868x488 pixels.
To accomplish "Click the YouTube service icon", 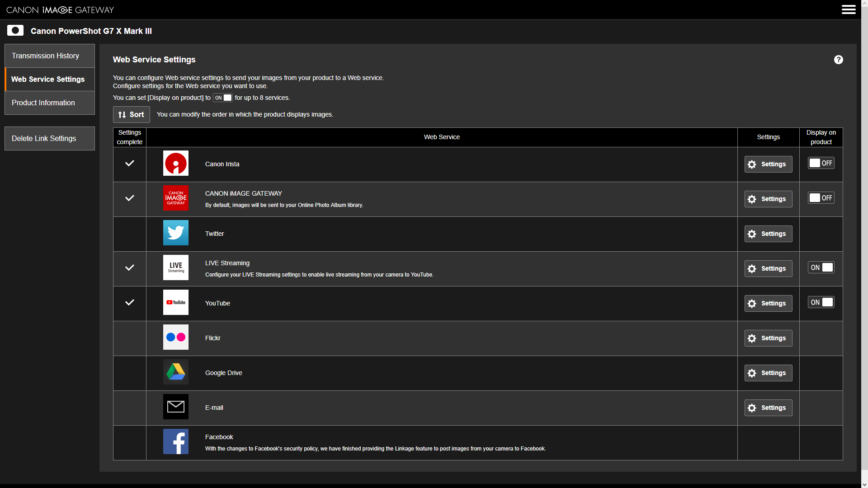I will (176, 302).
